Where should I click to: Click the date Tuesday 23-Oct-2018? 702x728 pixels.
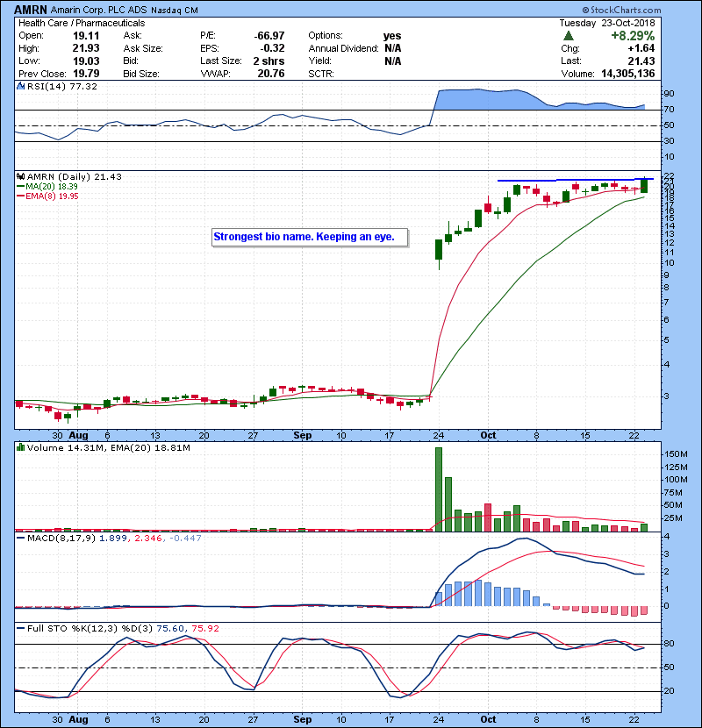pyautogui.click(x=606, y=23)
